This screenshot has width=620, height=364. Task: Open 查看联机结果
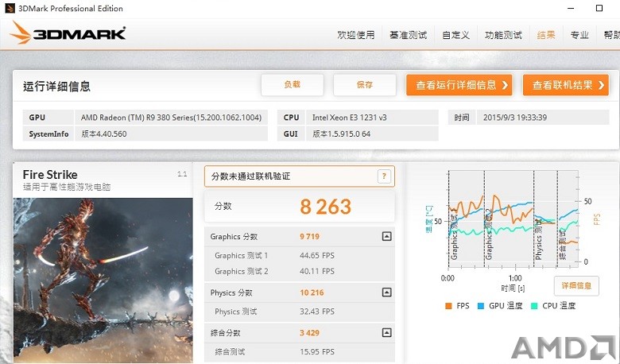pos(566,85)
